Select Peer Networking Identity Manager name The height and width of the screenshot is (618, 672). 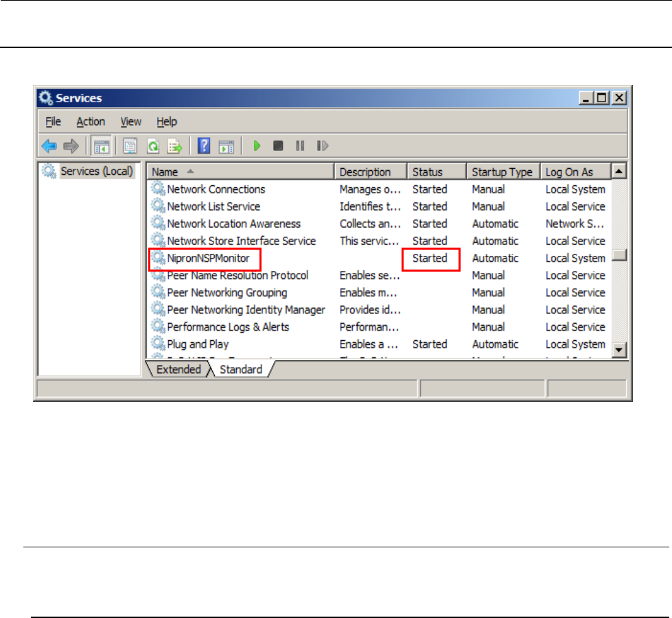pos(246,309)
